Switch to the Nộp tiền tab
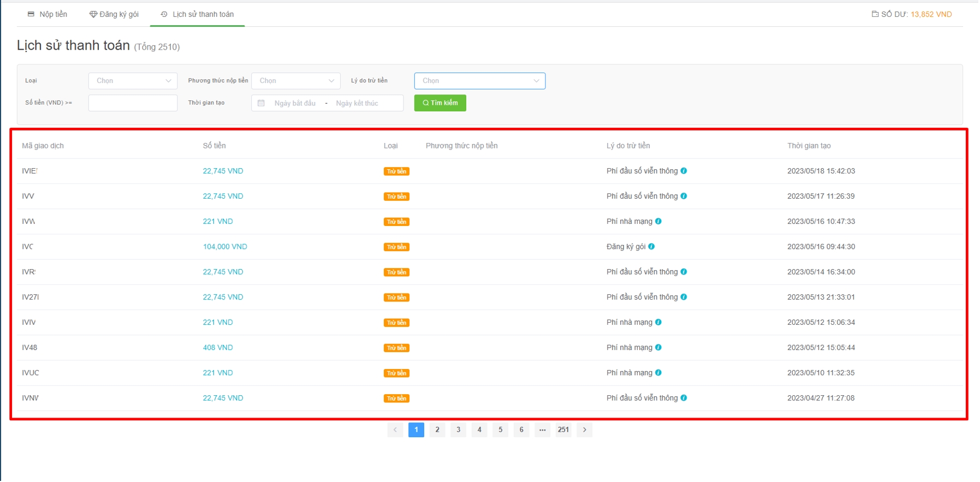The height and width of the screenshot is (482, 980). pos(47,14)
